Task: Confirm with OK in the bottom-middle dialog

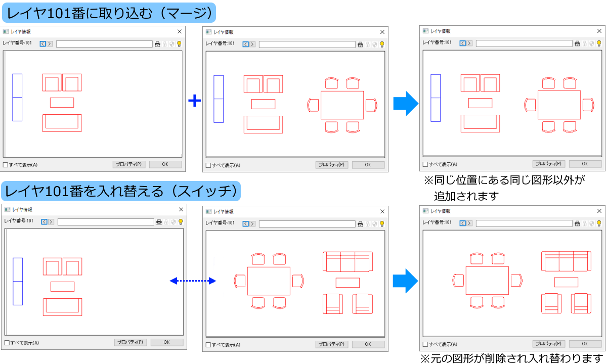Action: (x=368, y=344)
